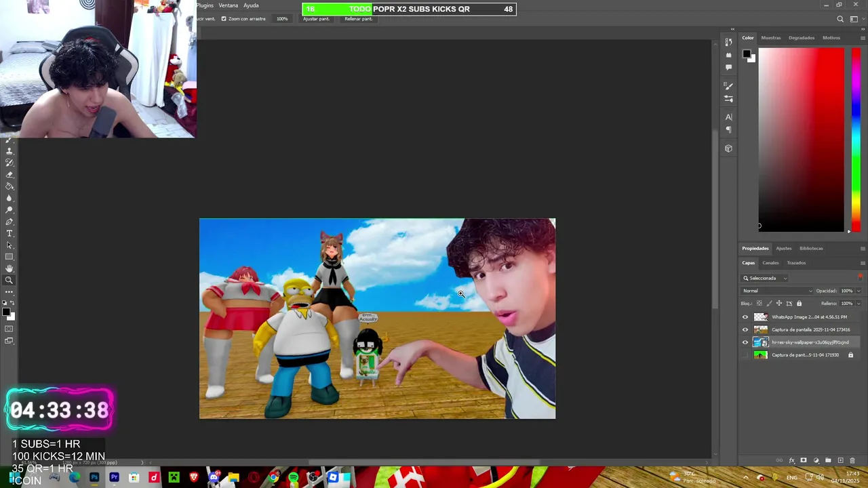The height and width of the screenshot is (488, 868).
Task: Open the Ventana menu
Action: coord(228,5)
